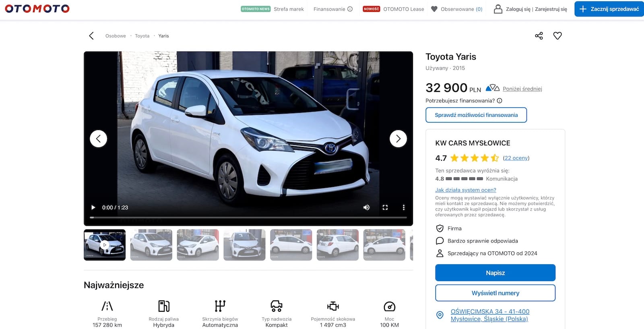Click Poniżej średniej price link
The width and height of the screenshot is (644, 329).
click(x=522, y=89)
